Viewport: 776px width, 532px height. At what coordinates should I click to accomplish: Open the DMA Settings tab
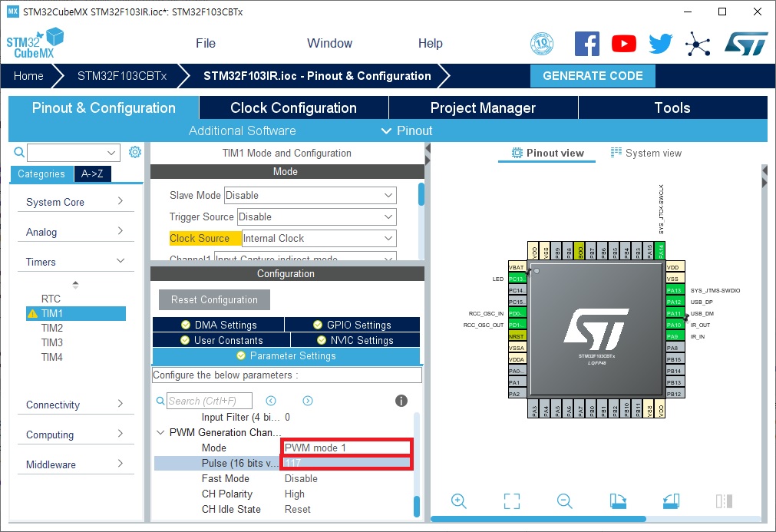click(218, 325)
